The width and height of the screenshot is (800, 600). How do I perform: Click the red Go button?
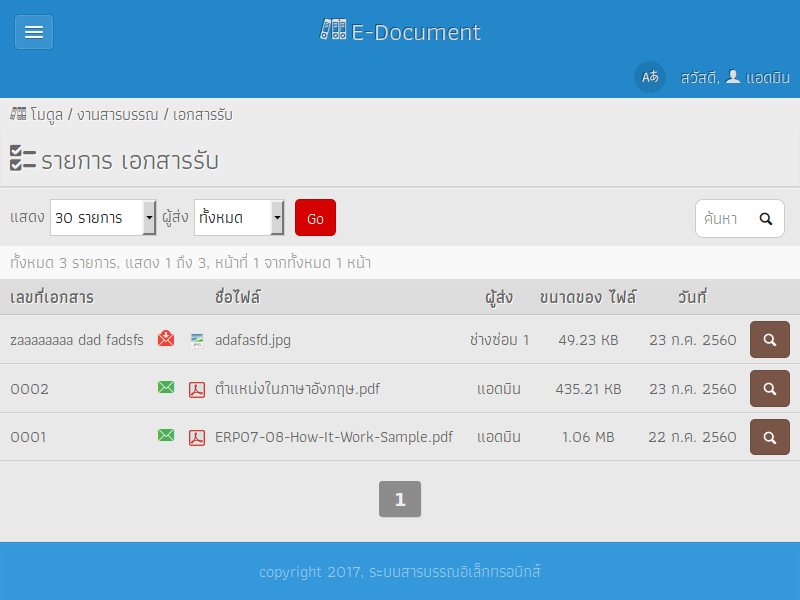[315, 218]
